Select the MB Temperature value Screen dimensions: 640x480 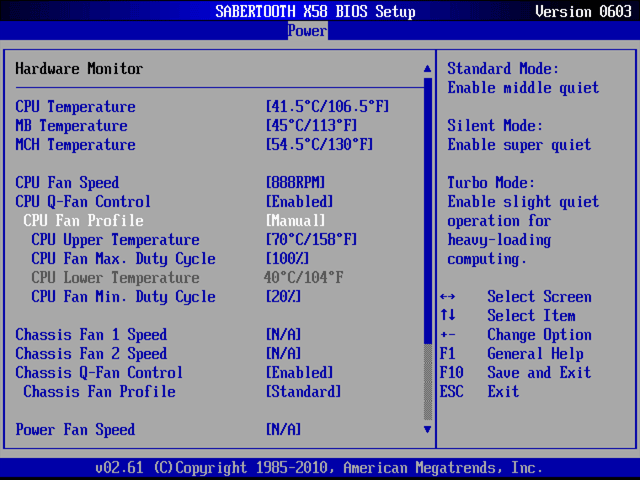(x=311, y=126)
